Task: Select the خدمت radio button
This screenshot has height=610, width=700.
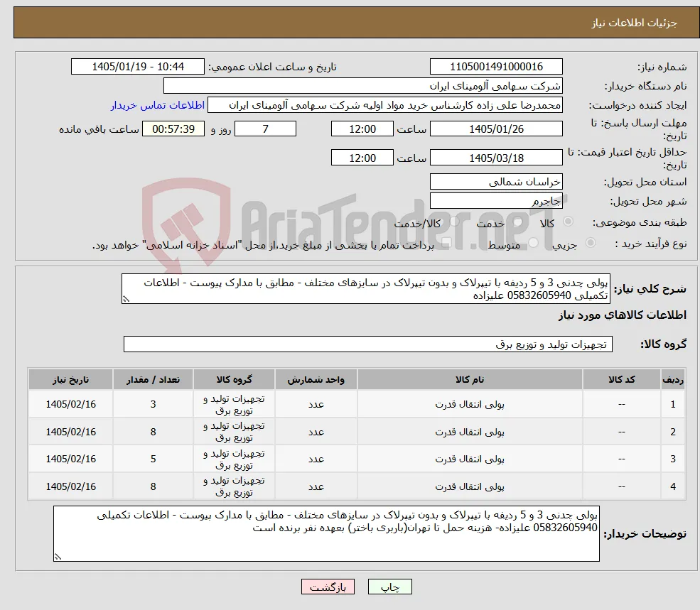Action: click(x=518, y=222)
